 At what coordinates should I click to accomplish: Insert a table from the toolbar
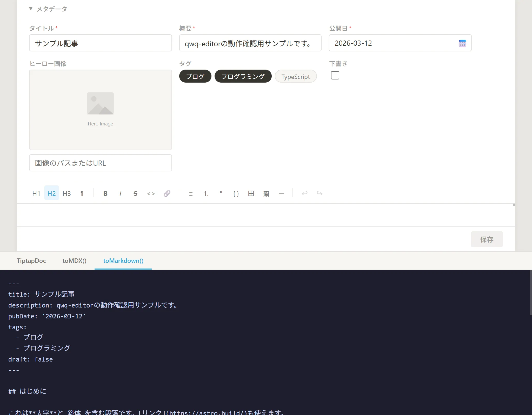coord(251,193)
